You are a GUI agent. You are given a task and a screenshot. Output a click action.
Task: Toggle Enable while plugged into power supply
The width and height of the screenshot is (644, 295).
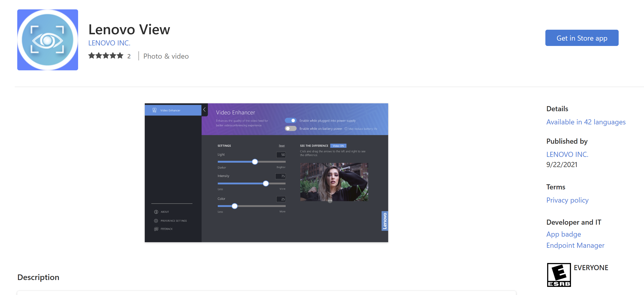pyautogui.click(x=291, y=121)
